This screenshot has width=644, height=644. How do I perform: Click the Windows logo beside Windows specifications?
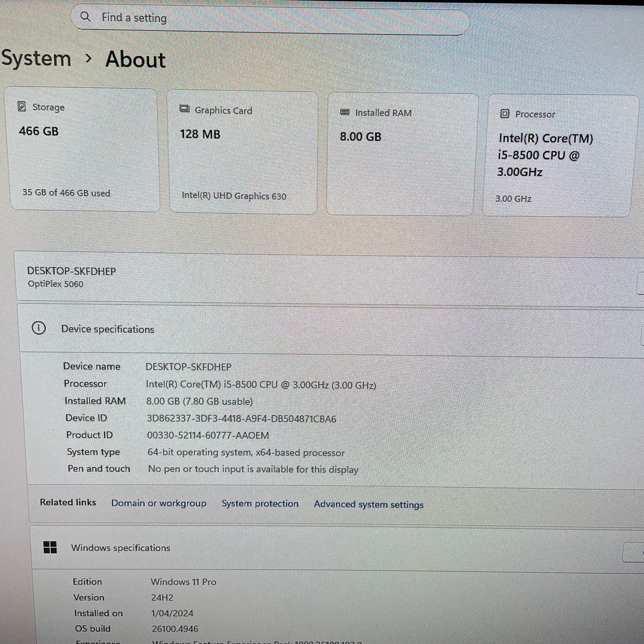point(50,548)
